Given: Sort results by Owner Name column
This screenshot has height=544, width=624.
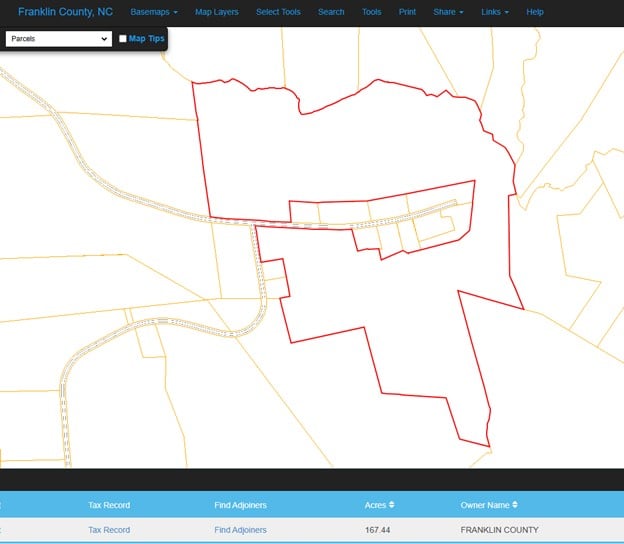Looking at the screenshot, I should (489, 505).
